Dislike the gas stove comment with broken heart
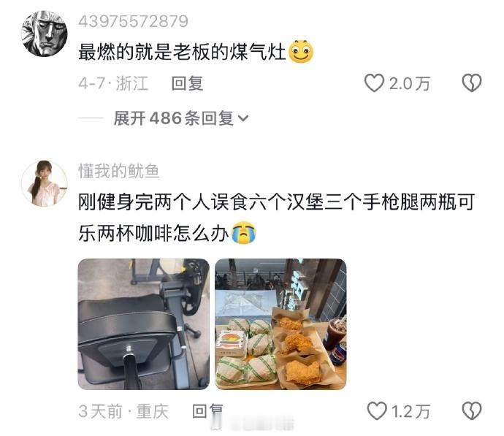Screen dimensions: 504x436 click(x=472, y=83)
